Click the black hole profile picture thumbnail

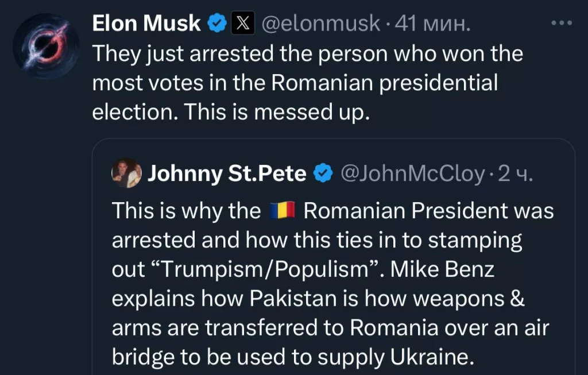(46, 45)
